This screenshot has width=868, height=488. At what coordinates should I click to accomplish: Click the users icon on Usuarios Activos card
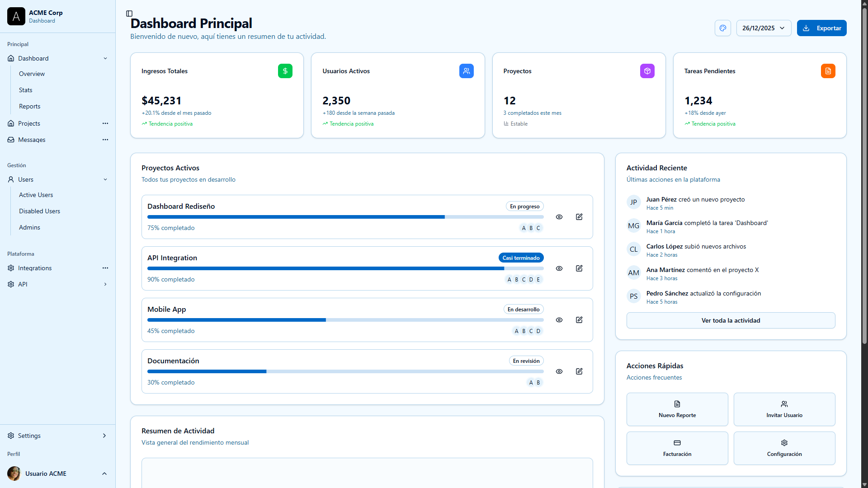(466, 71)
